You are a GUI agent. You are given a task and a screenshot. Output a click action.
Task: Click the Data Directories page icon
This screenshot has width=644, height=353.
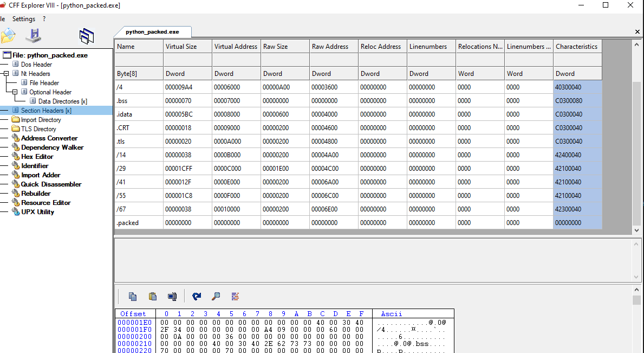pos(33,101)
